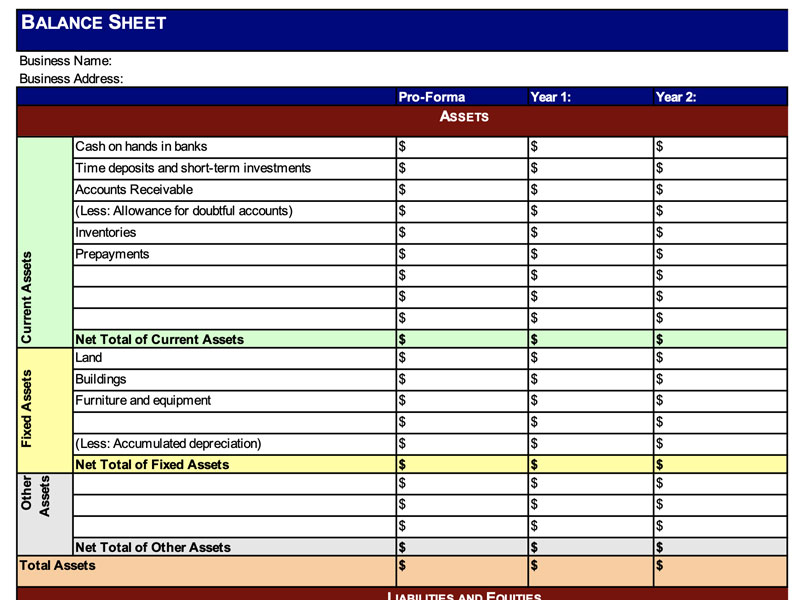The image size is (800, 600).
Task: Select the Accounts Receivable row label
Action: coord(134,189)
